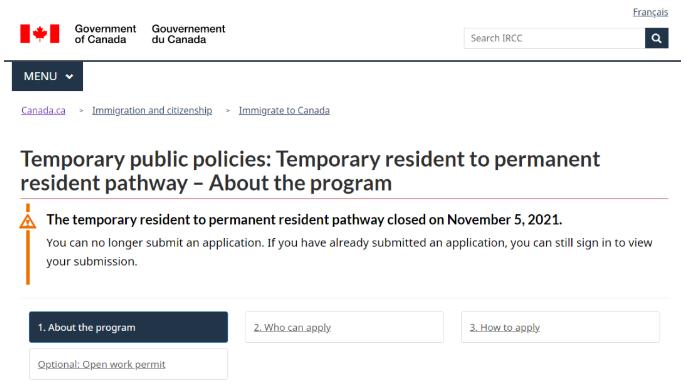The height and width of the screenshot is (388, 684).
Task: Expand the MENU dropdown
Action: (48, 76)
